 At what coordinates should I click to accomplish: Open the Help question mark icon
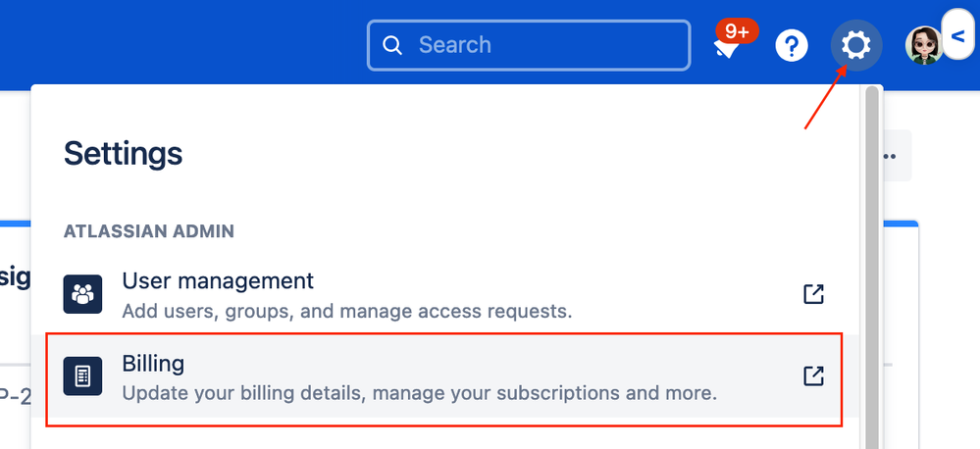tap(792, 46)
